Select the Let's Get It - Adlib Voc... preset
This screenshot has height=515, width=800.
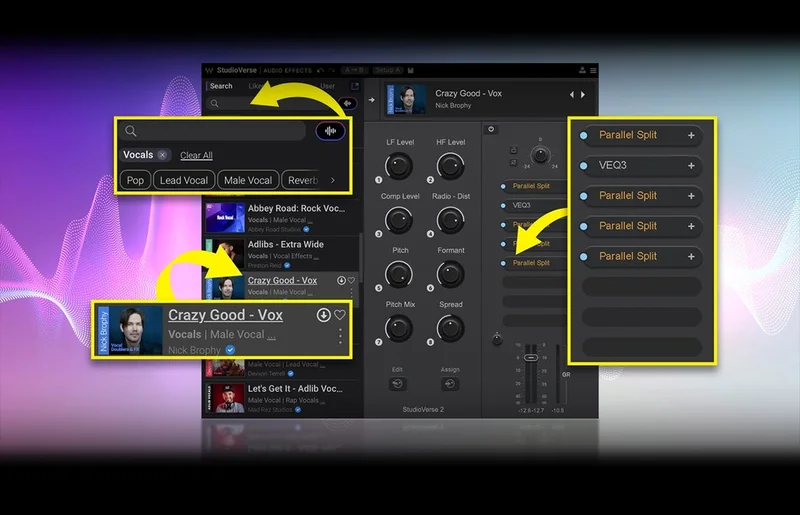click(282, 398)
